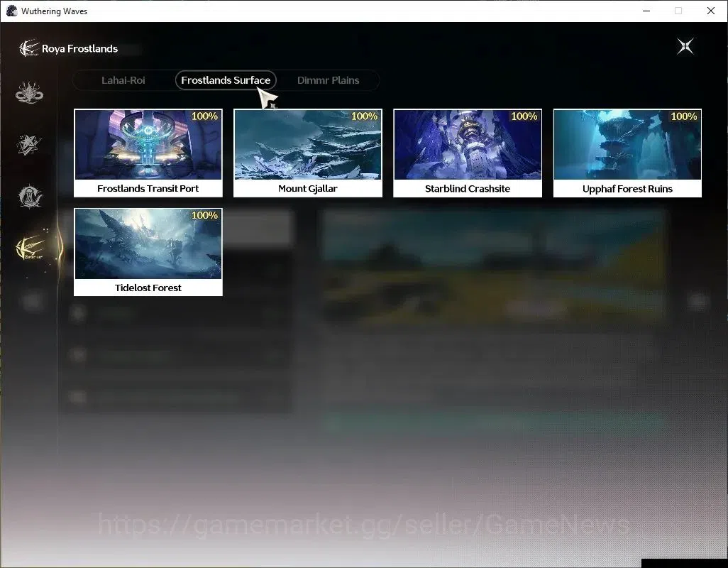Viewport: 728px width, 568px height.
Task: Click the lotus-shaped region icon in sidebar
Action: [x=29, y=92]
